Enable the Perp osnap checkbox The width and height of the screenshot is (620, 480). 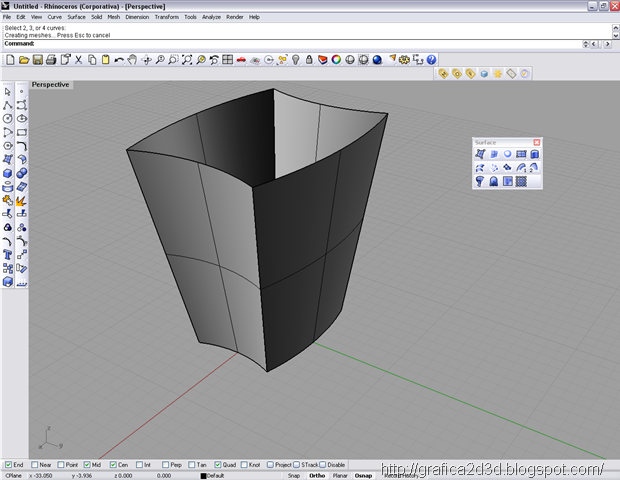pyautogui.click(x=165, y=465)
